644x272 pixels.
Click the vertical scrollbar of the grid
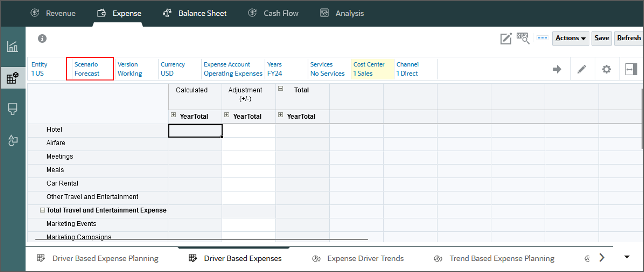pos(642,119)
